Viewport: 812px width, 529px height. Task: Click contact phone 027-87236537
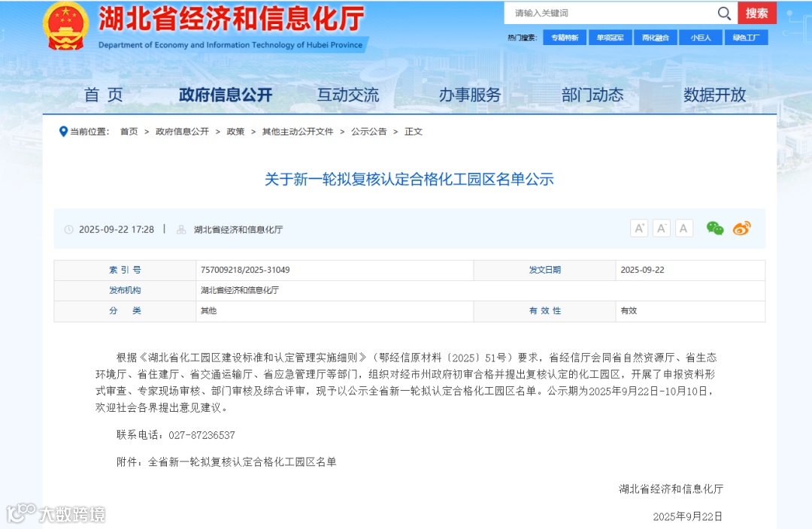202,435
